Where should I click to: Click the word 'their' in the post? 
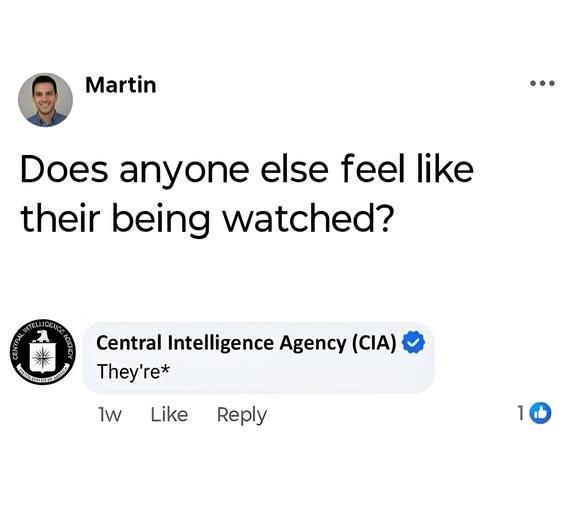(60, 218)
